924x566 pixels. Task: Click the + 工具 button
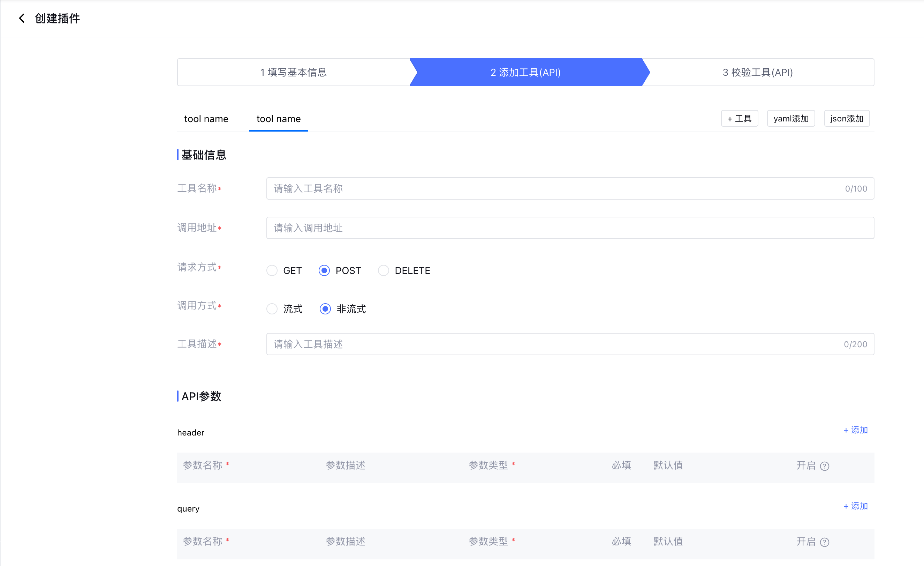pyautogui.click(x=739, y=119)
